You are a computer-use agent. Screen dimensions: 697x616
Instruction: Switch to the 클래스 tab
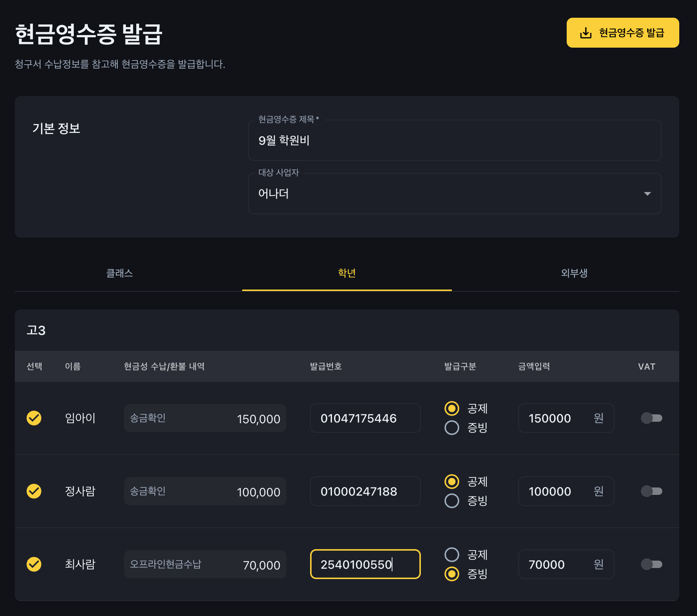tap(120, 273)
